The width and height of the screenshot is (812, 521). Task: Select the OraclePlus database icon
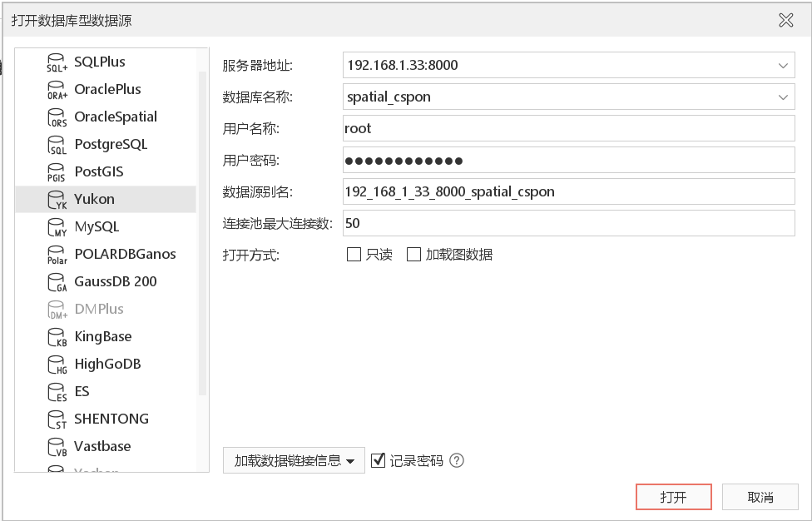pos(57,90)
